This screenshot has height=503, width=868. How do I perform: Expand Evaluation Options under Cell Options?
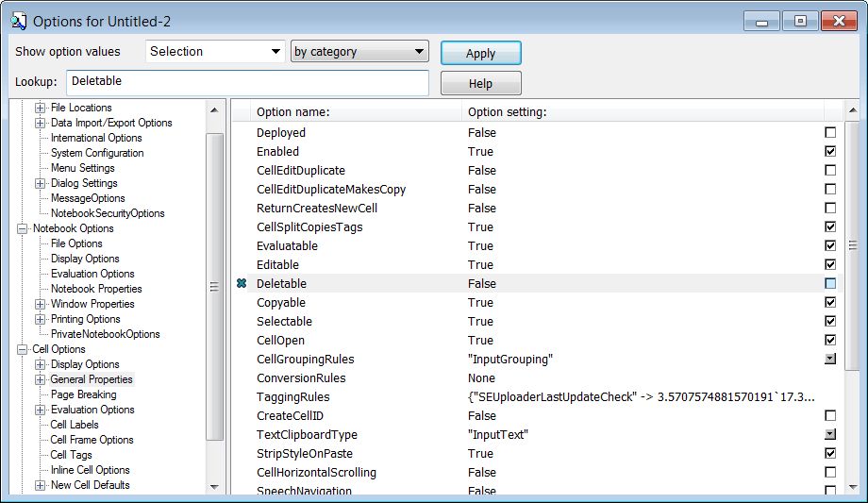click(x=40, y=410)
